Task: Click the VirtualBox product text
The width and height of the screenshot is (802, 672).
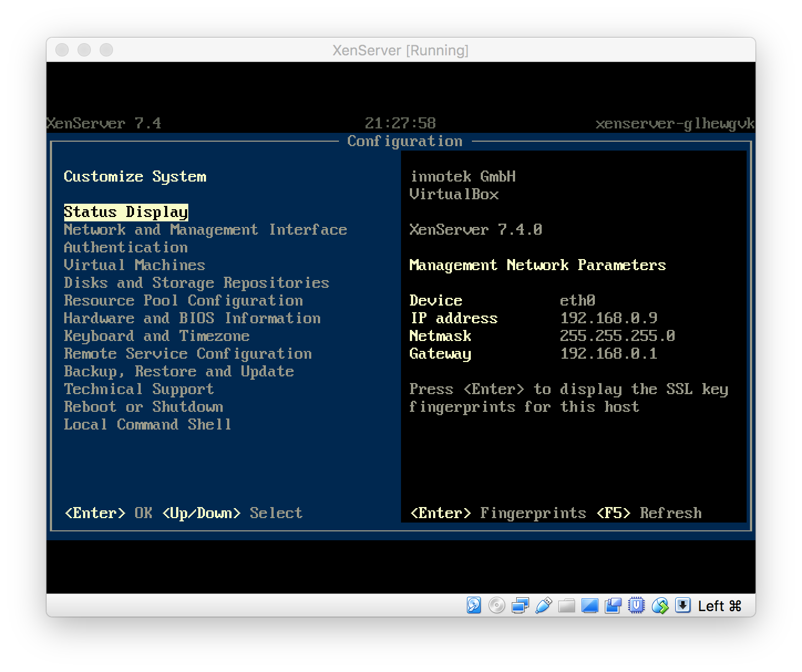Action: [454, 194]
